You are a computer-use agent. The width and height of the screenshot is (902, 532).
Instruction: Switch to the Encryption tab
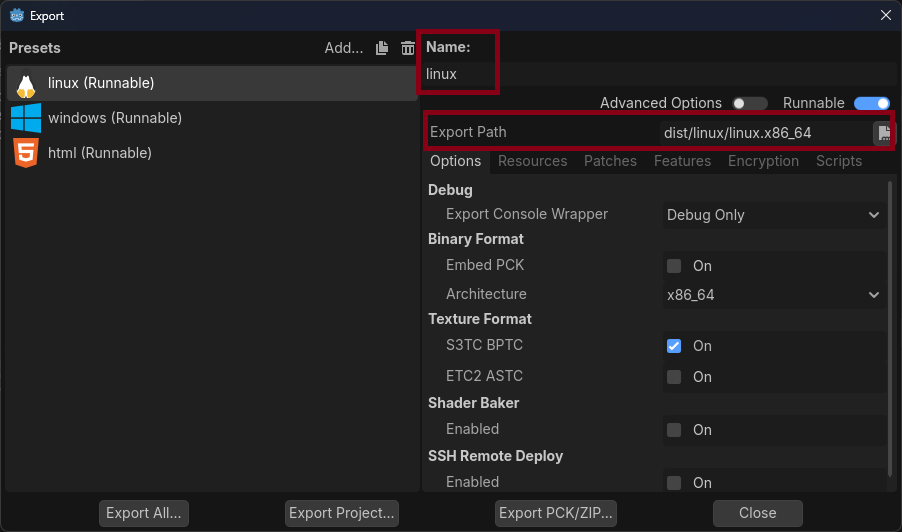(763, 161)
